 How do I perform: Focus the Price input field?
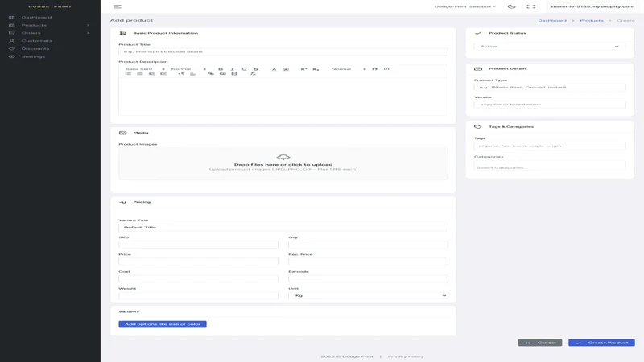coord(198,261)
